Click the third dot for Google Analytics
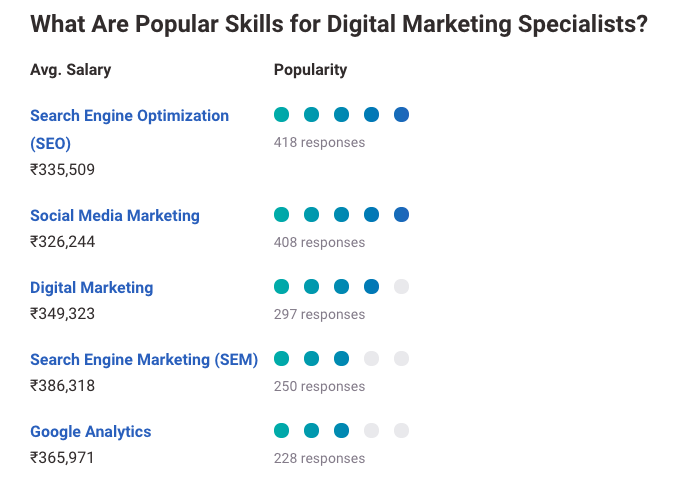 [x=341, y=431]
